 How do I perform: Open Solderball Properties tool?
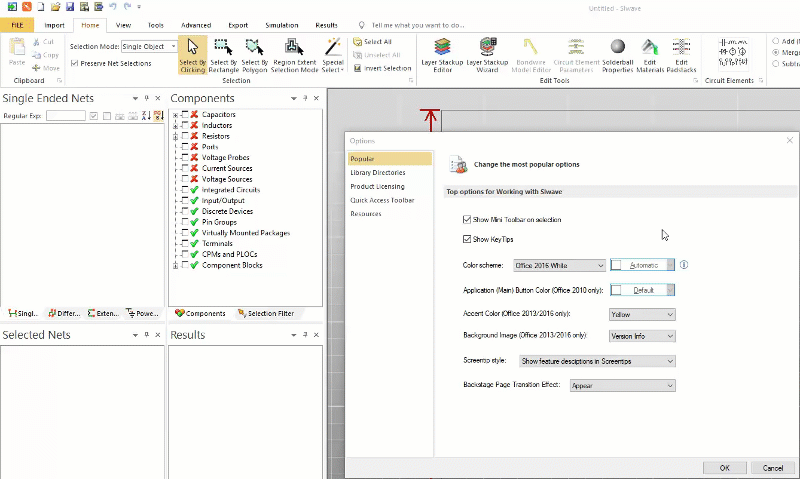(x=617, y=56)
